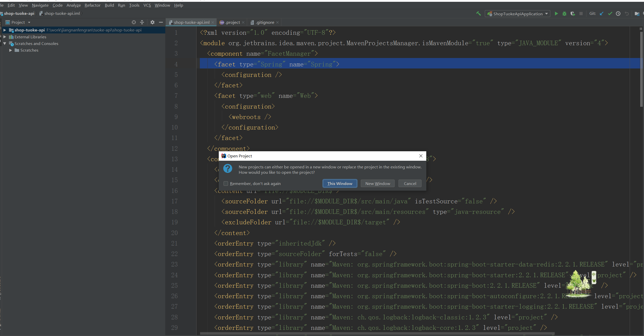The image size is (644, 336).
Task: Toggle Remember don't ask again checkbox
Action: [x=226, y=183]
